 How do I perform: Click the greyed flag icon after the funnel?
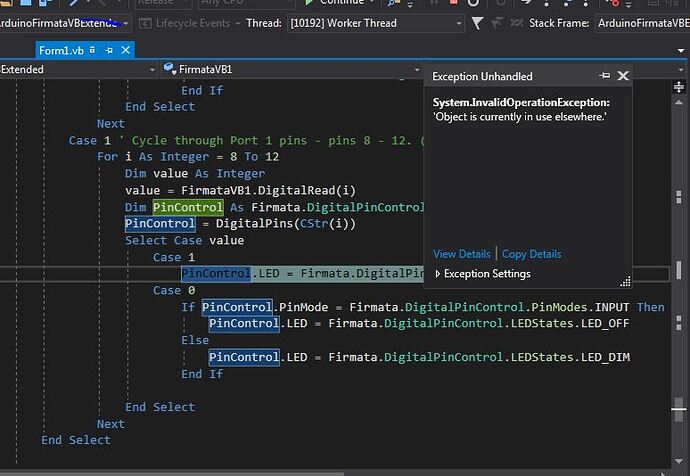pos(496,23)
